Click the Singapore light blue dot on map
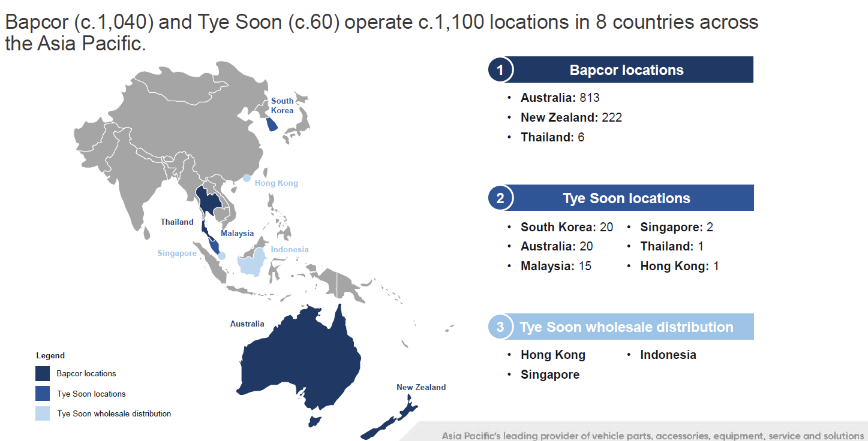 coord(222,256)
